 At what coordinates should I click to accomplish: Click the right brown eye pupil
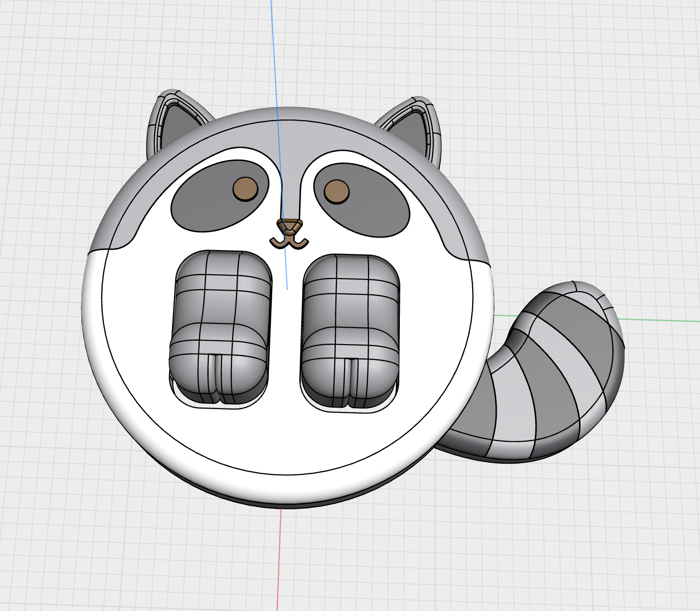click(x=336, y=192)
